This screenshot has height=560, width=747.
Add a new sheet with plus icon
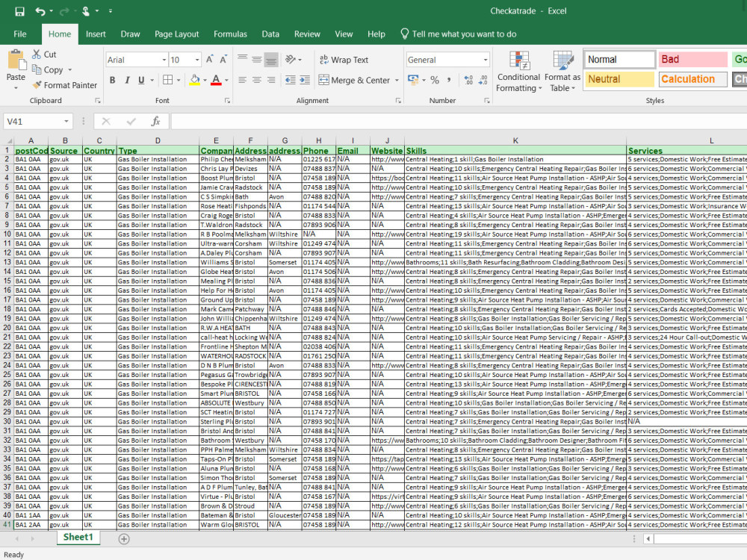click(x=124, y=538)
